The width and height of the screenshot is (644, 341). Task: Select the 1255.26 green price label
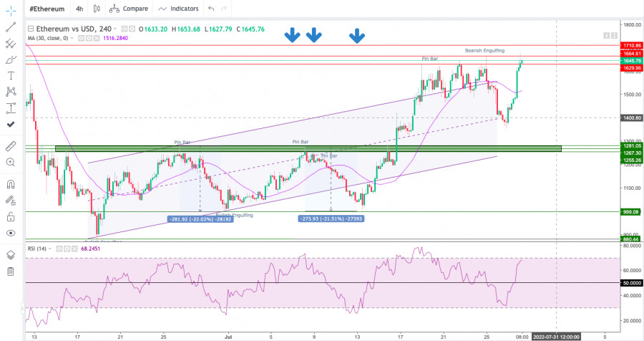click(x=632, y=160)
